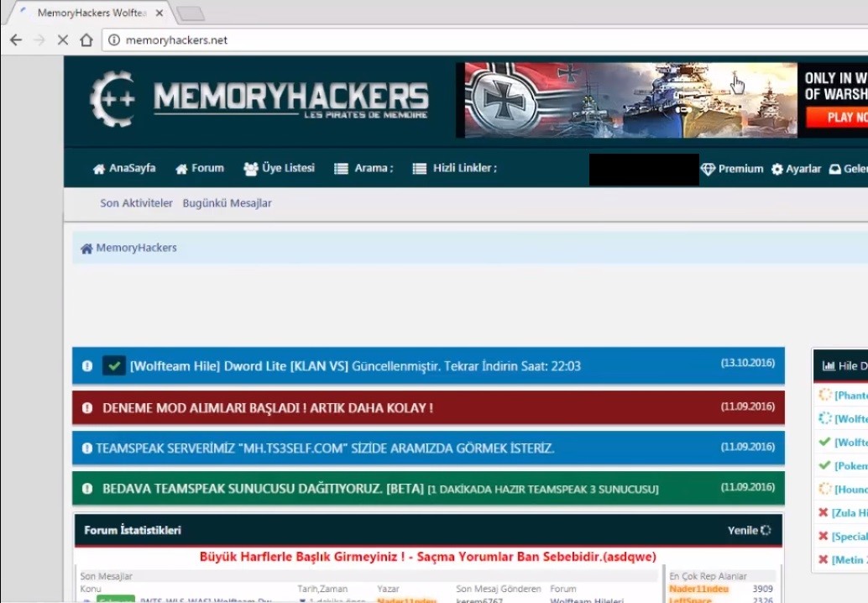This screenshot has height=603, width=868.
Task: Click the 13.10.2016 date on Wolfteam announcement
Action: pos(747,364)
